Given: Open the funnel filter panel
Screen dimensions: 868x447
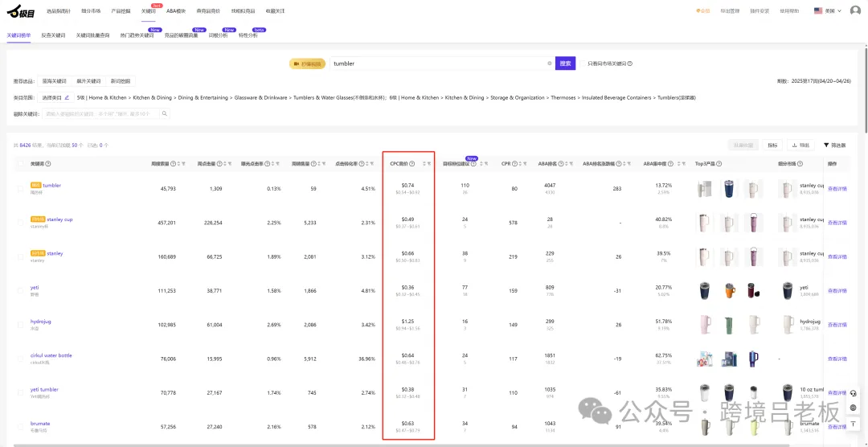Looking at the screenshot, I should [835, 146].
